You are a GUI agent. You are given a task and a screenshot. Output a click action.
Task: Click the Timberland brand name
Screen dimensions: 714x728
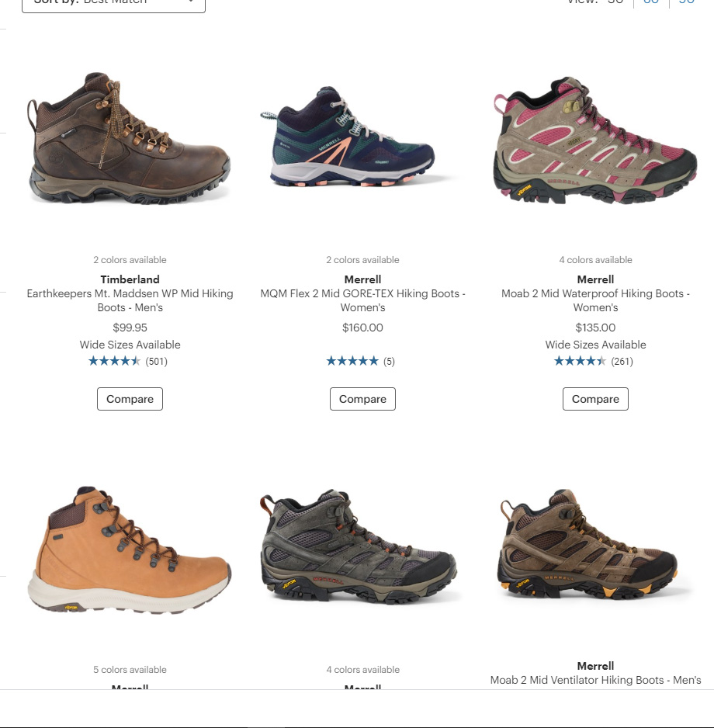[x=130, y=279]
